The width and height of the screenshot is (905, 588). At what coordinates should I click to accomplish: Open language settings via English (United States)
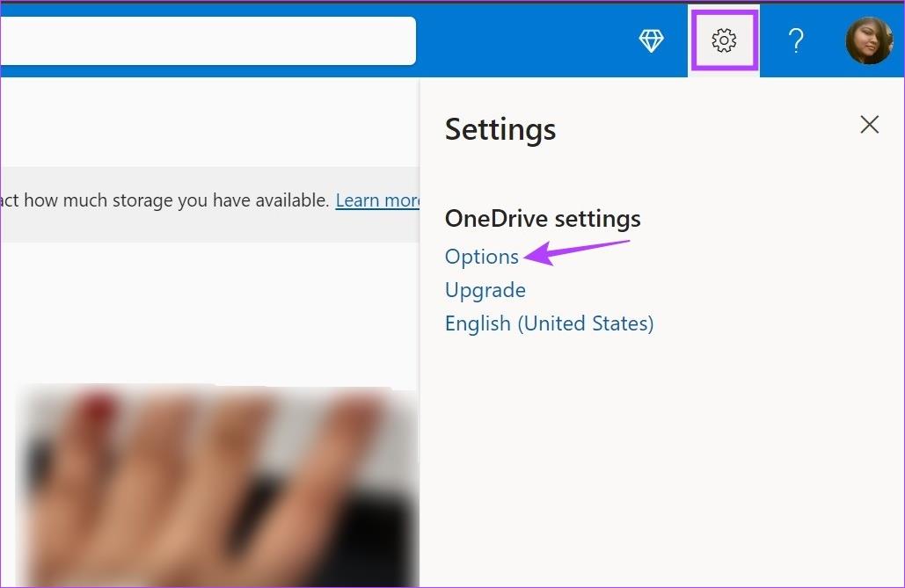(549, 323)
